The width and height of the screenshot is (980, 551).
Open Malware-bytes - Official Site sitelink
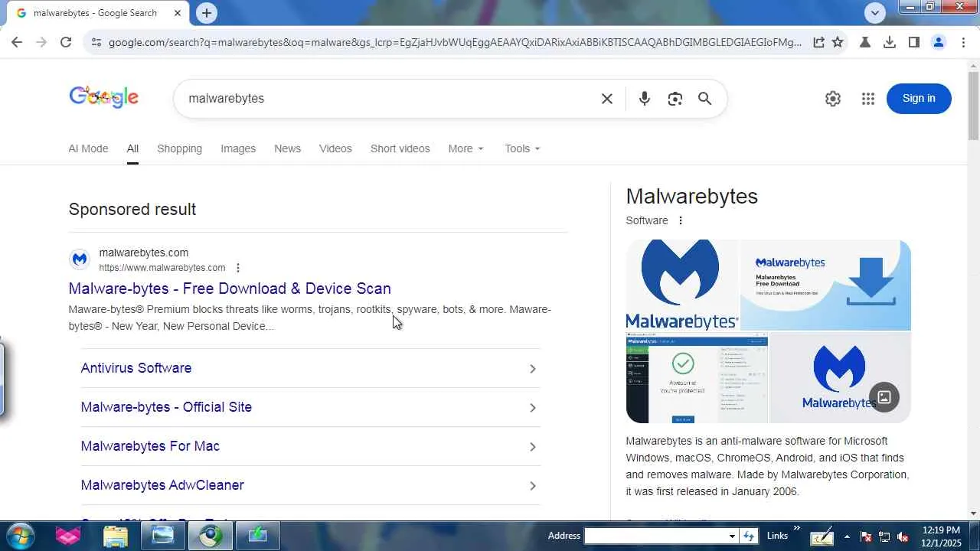tap(166, 407)
